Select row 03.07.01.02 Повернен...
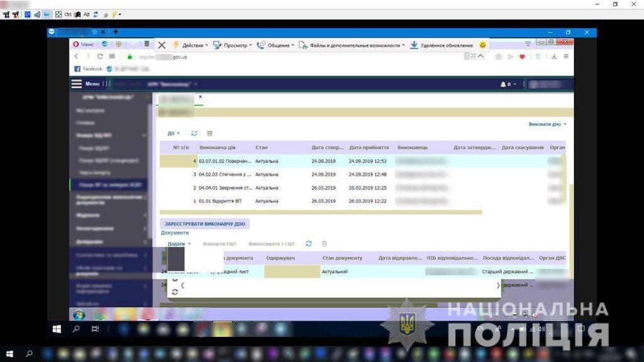644x362 pixels. pyautogui.click(x=362, y=162)
